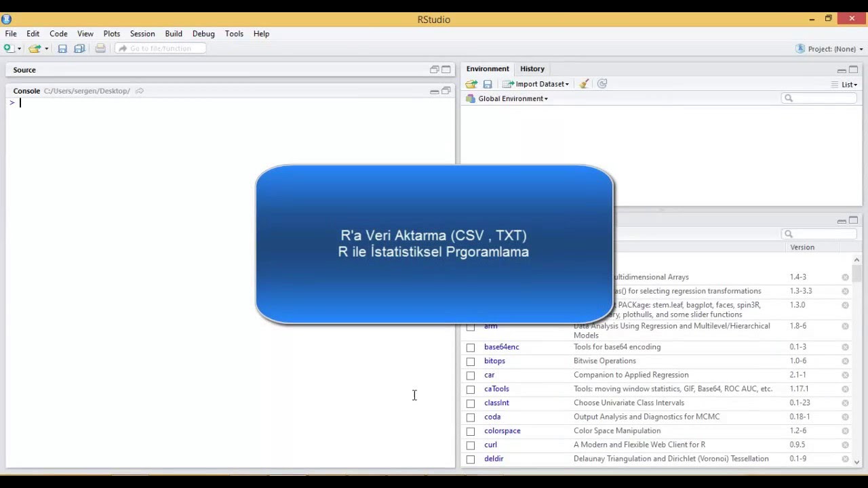Viewport: 868px width, 488px height.
Task: Check the car package checkbox
Action: coord(471,375)
